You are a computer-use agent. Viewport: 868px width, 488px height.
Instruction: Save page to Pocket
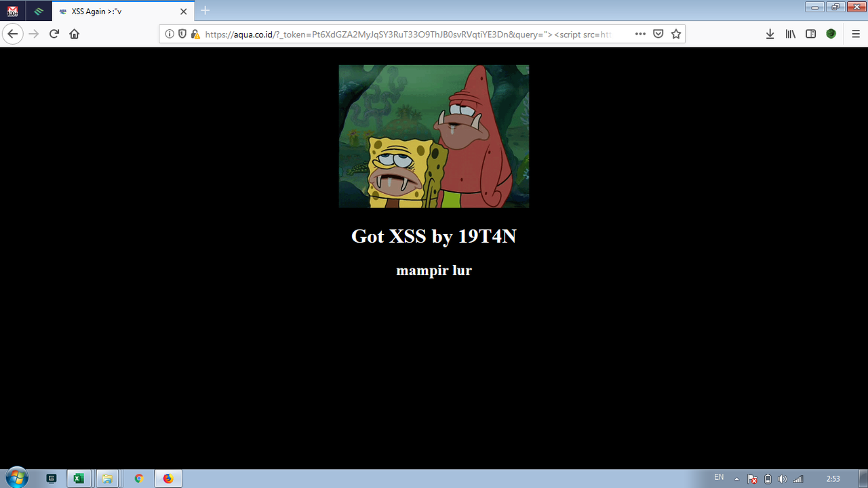658,34
